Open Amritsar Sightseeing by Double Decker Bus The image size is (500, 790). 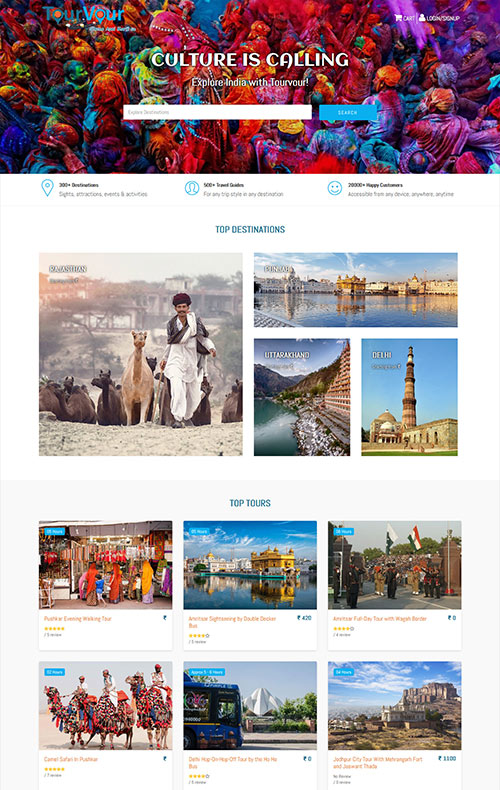tap(232, 622)
